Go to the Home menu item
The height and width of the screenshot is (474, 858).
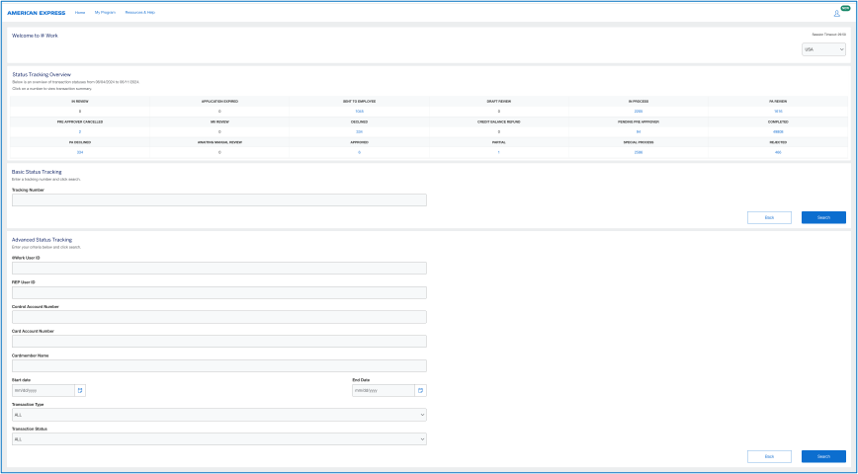(80, 13)
